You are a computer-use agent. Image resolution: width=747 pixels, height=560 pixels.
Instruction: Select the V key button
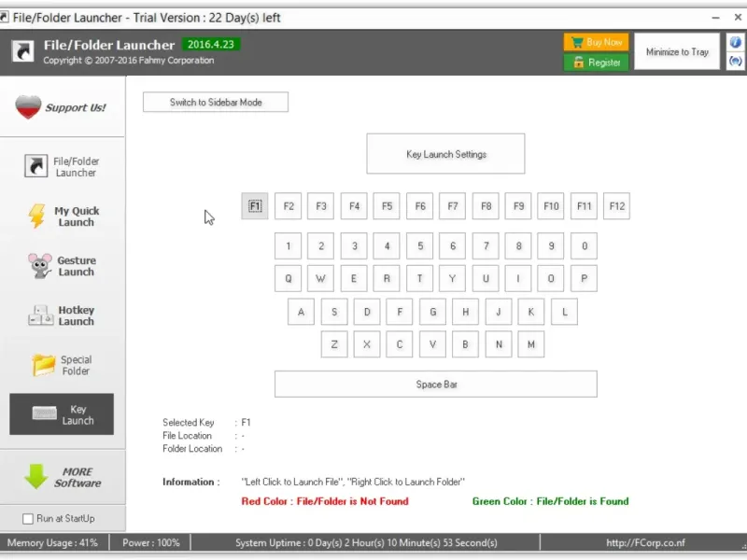tap(432, 344)
